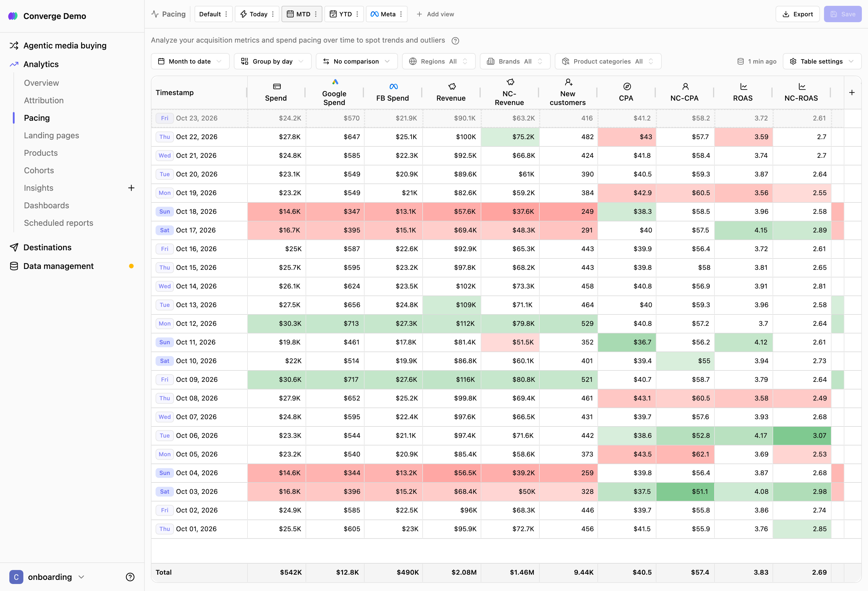Image resolution: width=868 pixels, height=591 pixels.
Task: Open the Landing pages section
Action: click(52, 136)
